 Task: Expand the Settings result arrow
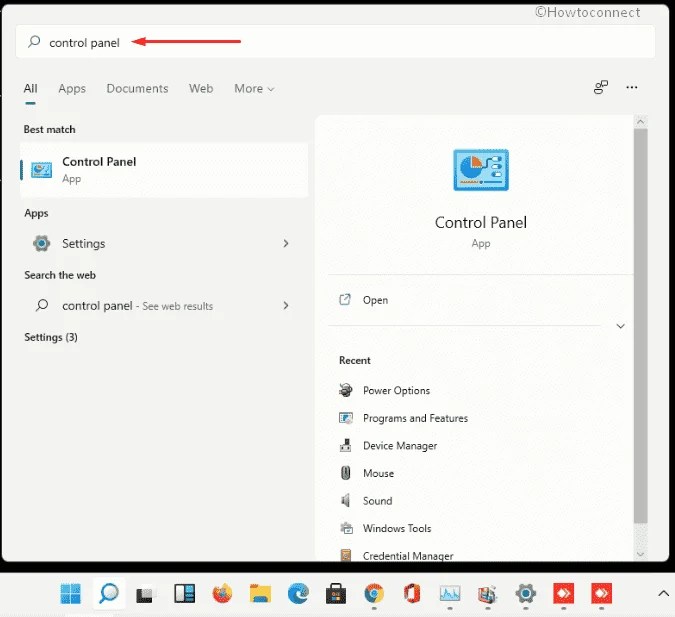pyautogui.click(x=286, y=244)
